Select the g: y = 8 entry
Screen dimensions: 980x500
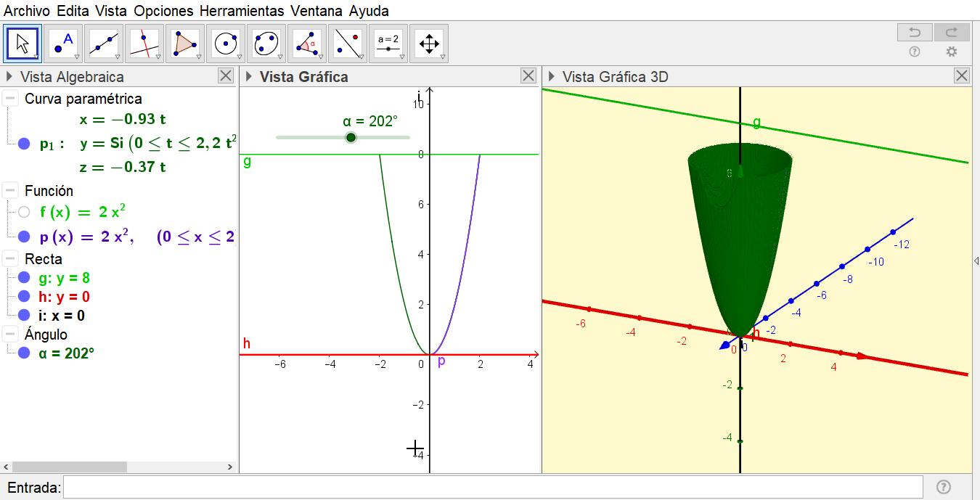coord(65,278)
